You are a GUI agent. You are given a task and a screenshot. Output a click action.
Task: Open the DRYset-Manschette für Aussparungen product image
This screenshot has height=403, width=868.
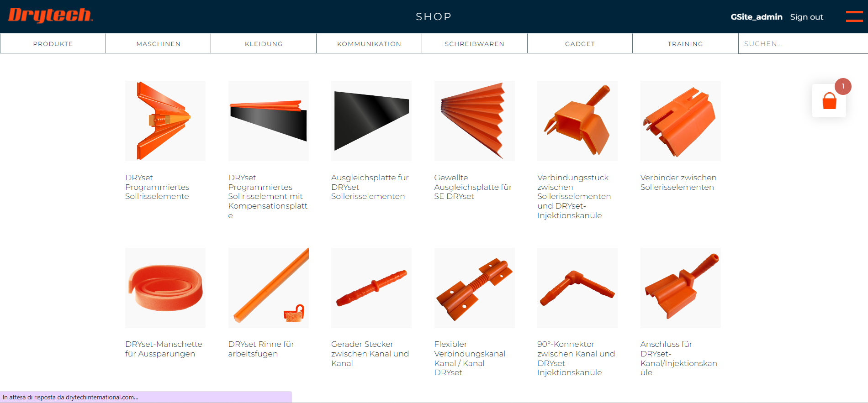click(165, 288)
